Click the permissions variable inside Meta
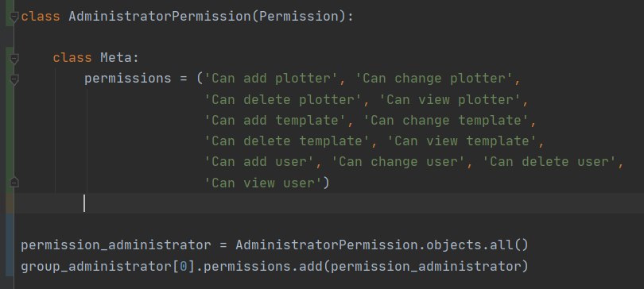644x289 pixels. click(x=128, y=79)
